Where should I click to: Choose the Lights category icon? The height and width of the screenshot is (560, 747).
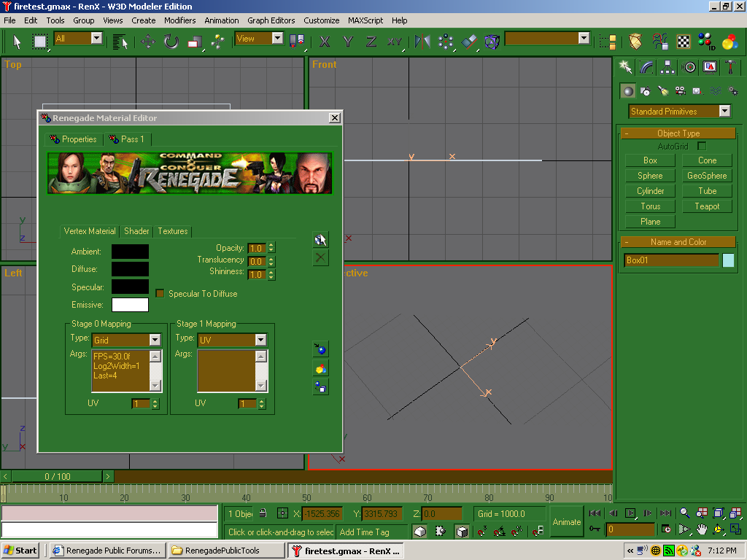662,91
